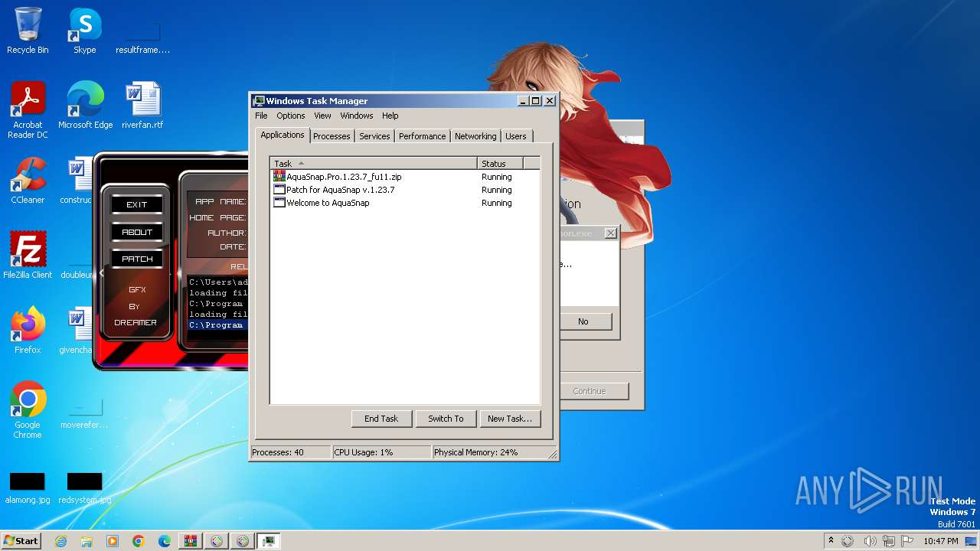Switch to the Performance tab
The height and width of the screenshot is (551, 980).
pyautogui.click(x=422, y=136)
